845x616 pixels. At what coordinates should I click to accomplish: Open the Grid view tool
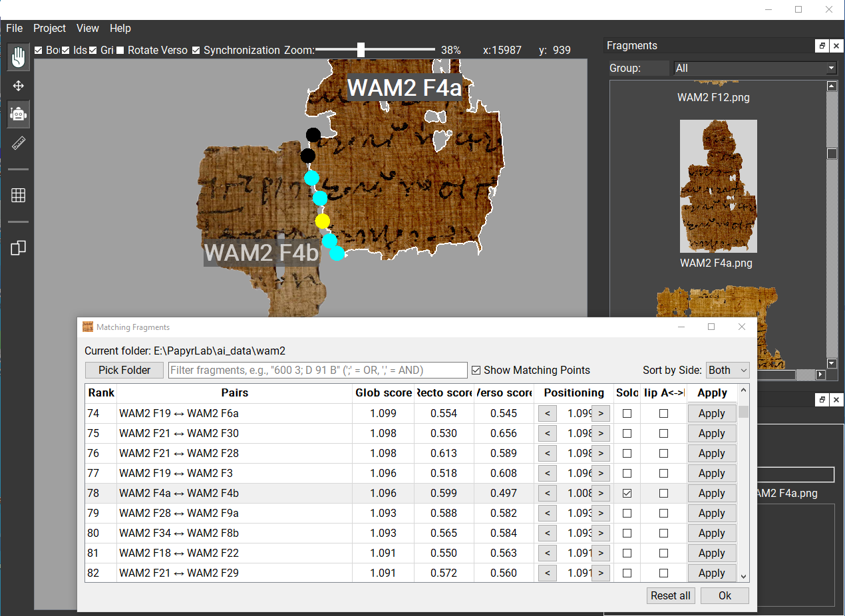click(18, 195)
